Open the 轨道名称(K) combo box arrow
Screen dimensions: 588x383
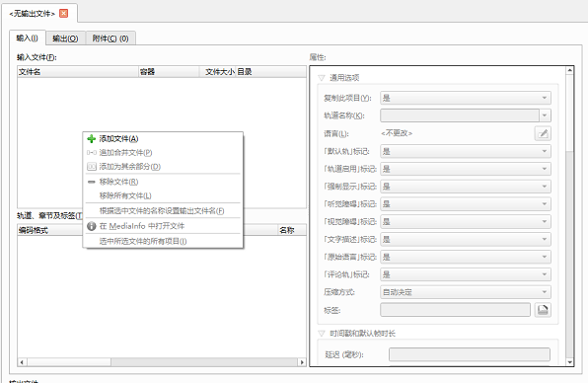545,115
